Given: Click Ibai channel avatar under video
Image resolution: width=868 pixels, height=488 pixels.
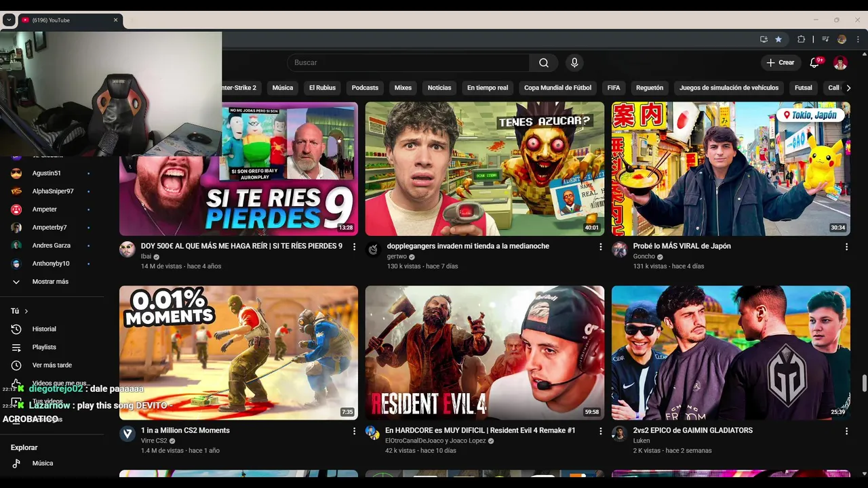Looking at the screenshot, I should click(x=127, y=249).
